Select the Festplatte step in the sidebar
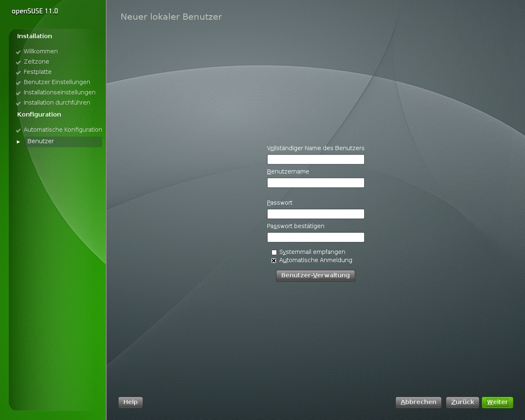This screenshot has height=420, width=525. [38, 72]
